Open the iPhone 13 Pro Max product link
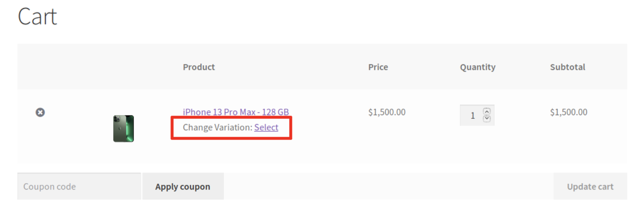The image size is (644, 223). [x=236, y=112]
